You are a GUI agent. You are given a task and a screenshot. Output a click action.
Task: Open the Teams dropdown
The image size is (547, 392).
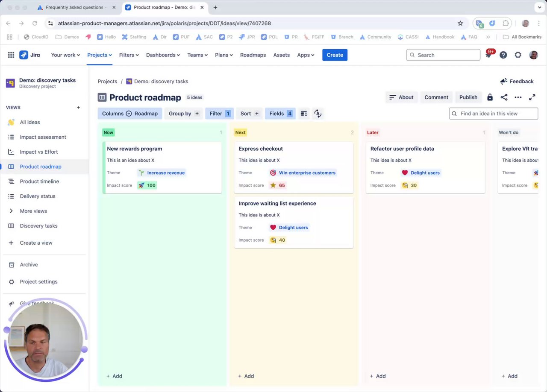(x=197, y=55)
